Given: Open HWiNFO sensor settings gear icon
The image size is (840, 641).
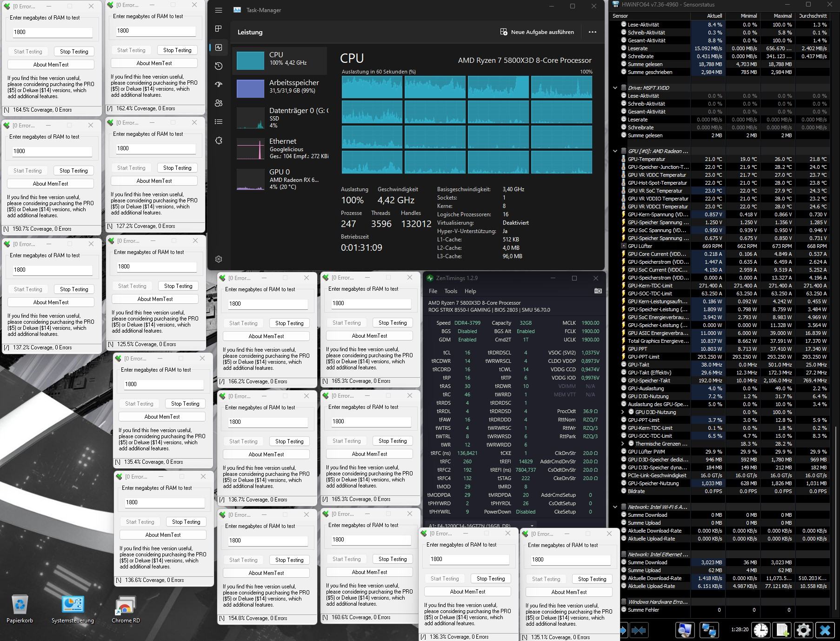Looking at the screenshot, I should (x=804, y=630).
